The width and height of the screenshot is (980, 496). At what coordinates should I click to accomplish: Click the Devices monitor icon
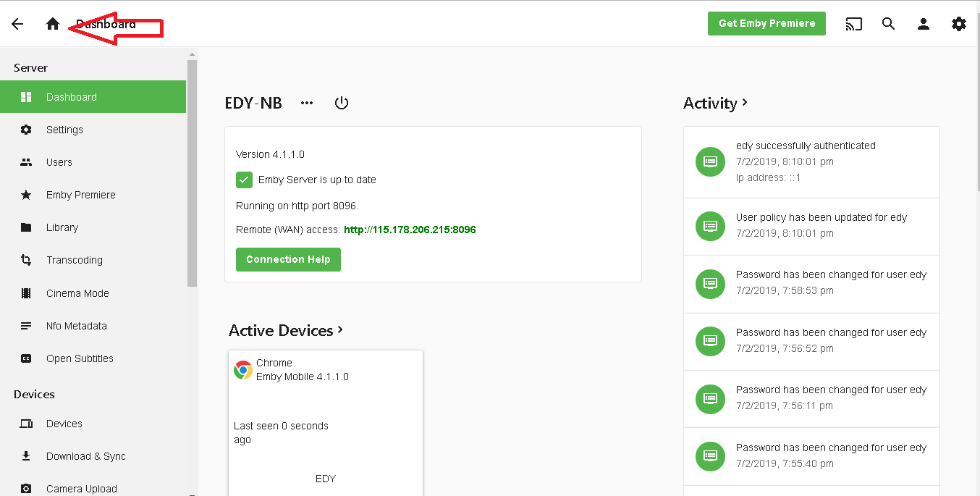[26, 424]
